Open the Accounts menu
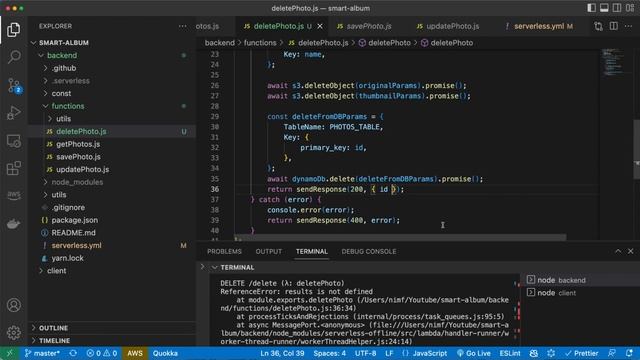This screenshot has width=640, height=360. point(13,305)
